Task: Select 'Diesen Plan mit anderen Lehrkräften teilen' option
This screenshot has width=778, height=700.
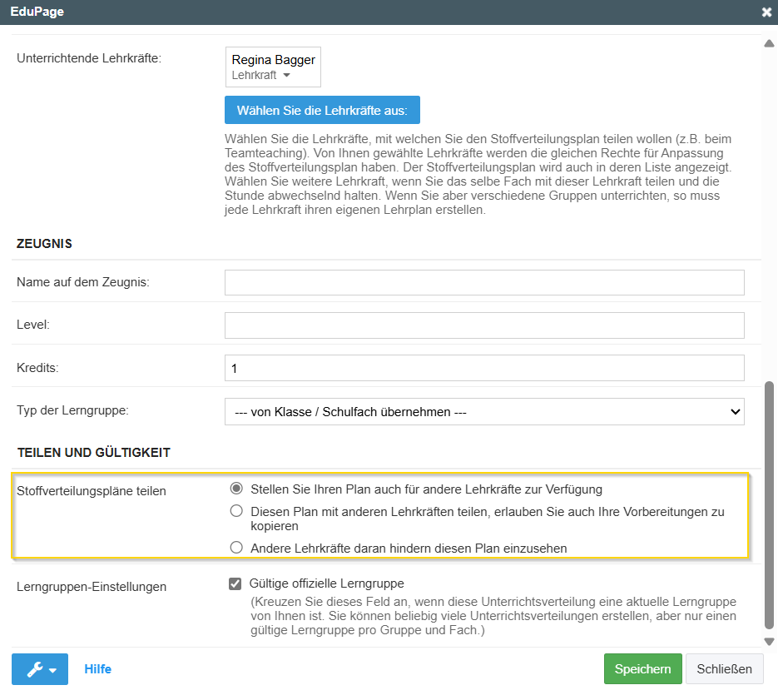Action: click(236, 512)
